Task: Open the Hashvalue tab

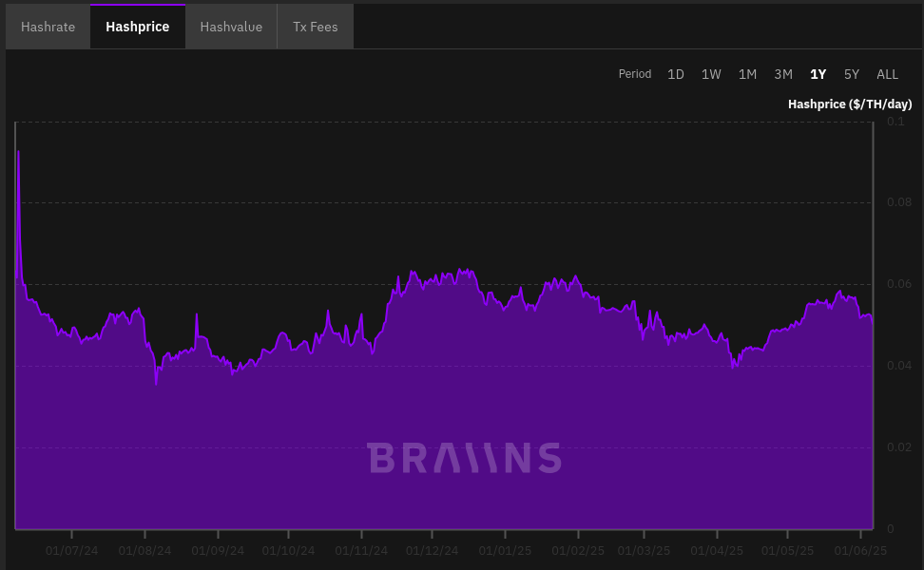Action: click(231, 27)
